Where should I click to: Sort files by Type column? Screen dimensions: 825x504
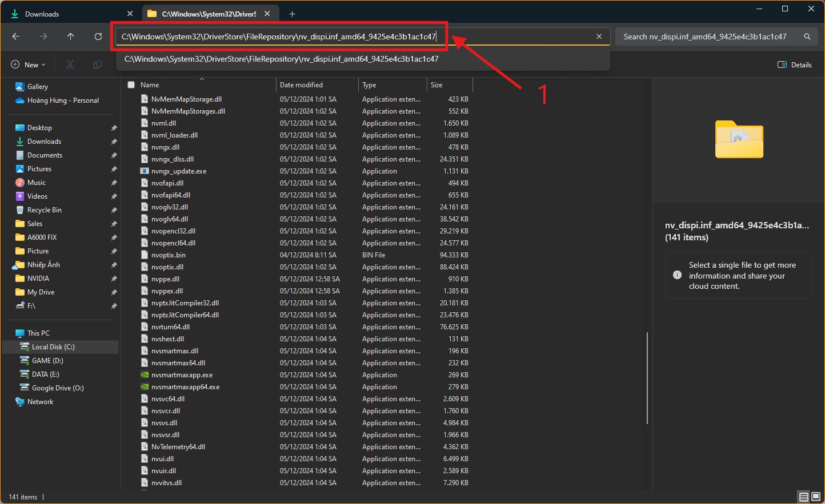tap(369, 85)
